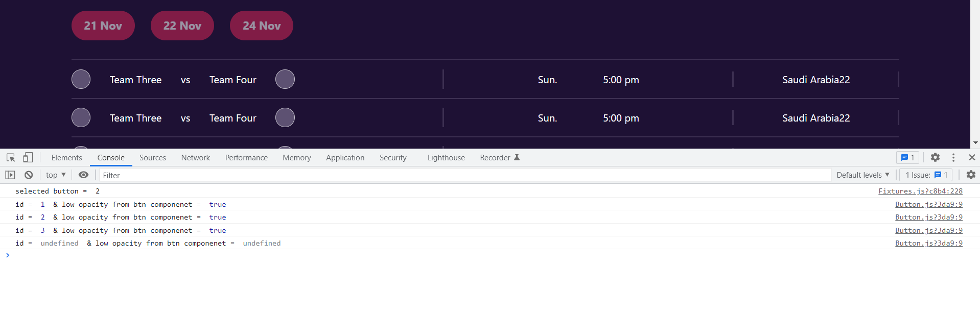This screenshot has width=980, height=313.
Task: Switch to the Security tab
Action: point(393,158)
